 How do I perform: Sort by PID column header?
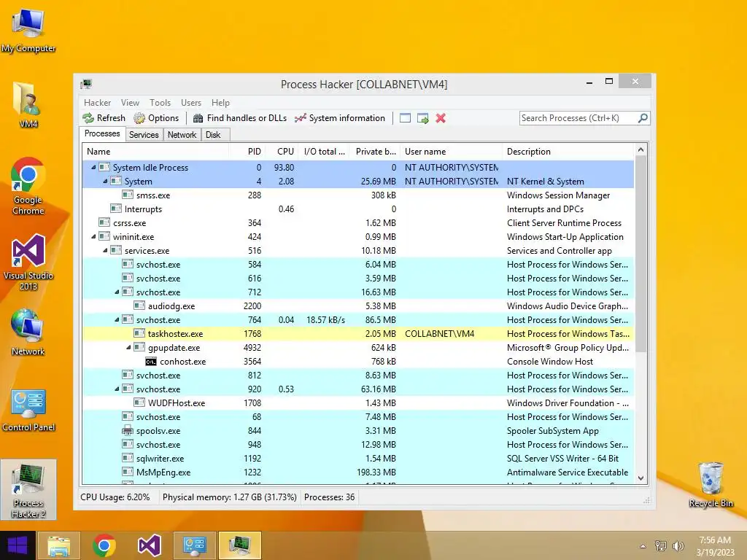(x=247, y=152)
